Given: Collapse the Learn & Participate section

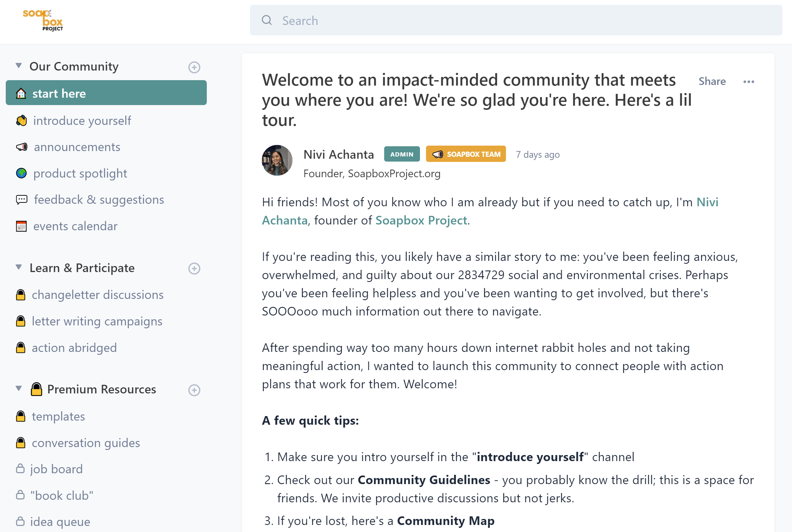Looking at the screenshot, I should click(19, 267).
